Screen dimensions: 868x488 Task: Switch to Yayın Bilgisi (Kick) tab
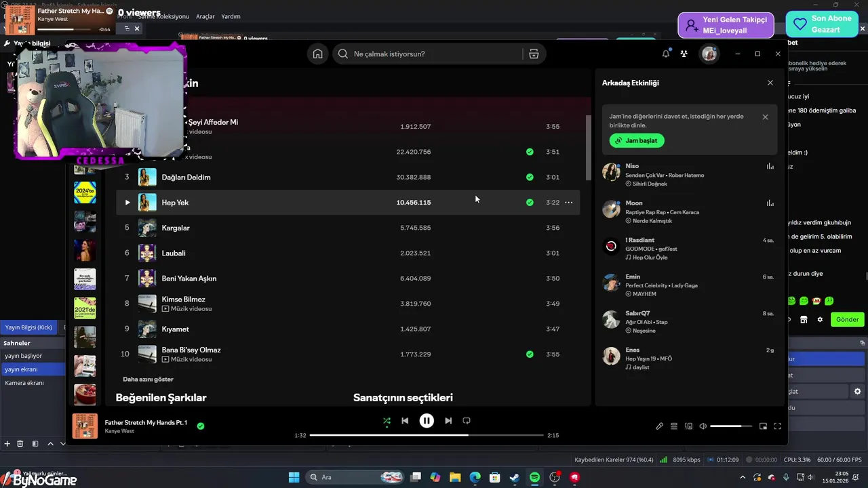click(x=28, y=327)
